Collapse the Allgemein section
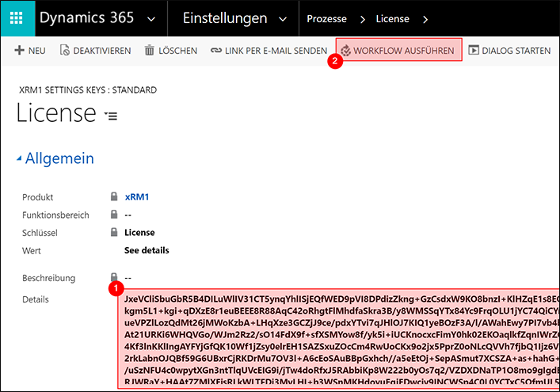 tap(20, 158)
